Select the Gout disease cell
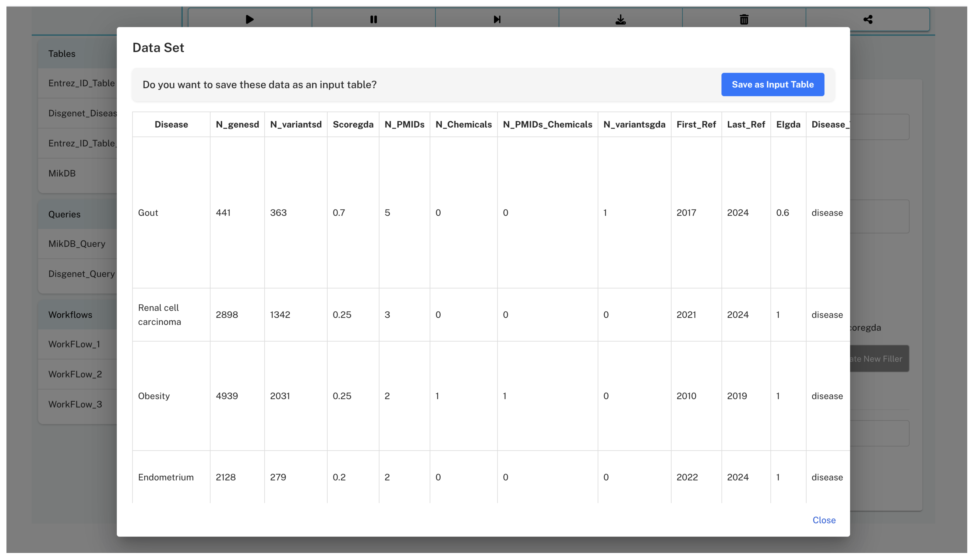The height and width of the screenshot is (560, 974). [148, 213]
